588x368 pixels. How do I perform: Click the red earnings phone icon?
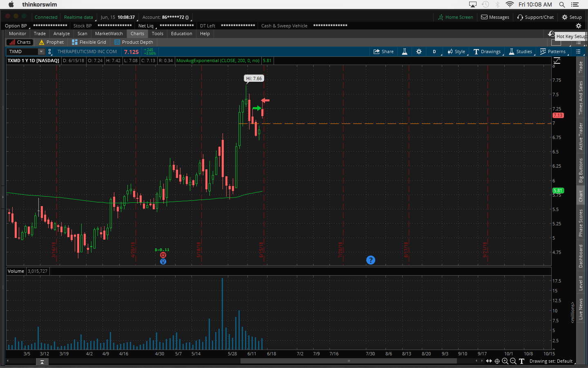[163, 255]
